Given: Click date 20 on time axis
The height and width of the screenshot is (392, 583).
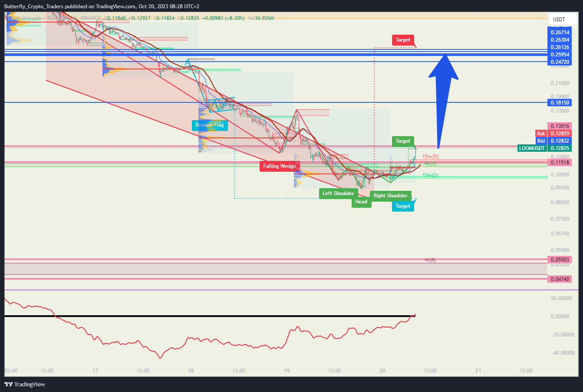Looking at the screenshot, I should click(382, 371).
